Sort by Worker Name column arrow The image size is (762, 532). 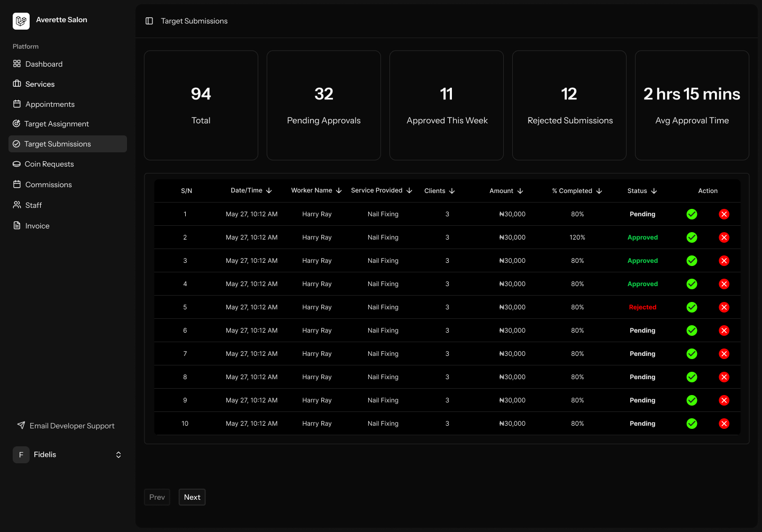tap(339, 190)
